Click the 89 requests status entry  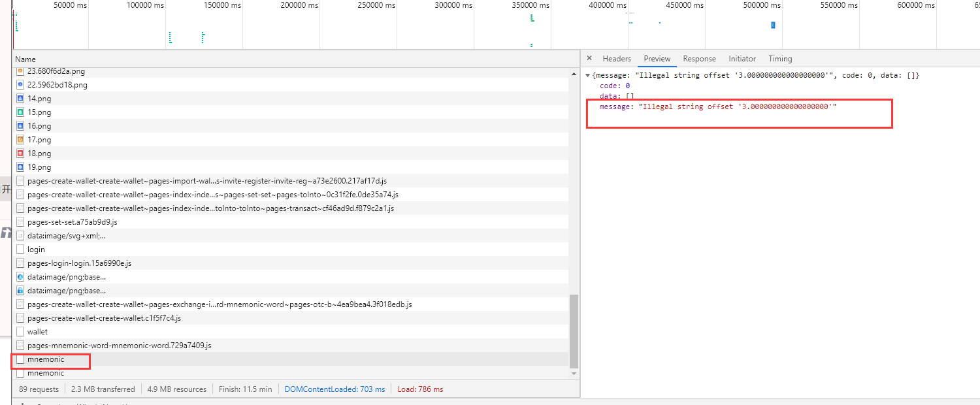(x=39, y=389)
